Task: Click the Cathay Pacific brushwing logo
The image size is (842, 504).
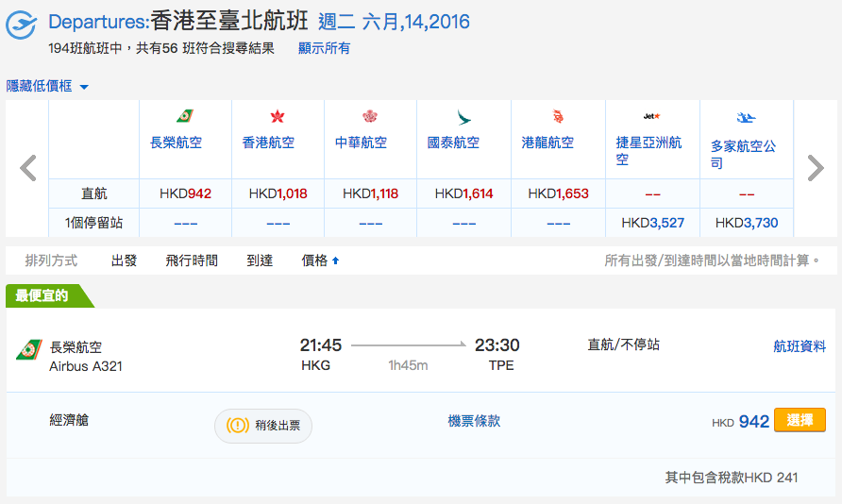Action: (x=463, y=116)
